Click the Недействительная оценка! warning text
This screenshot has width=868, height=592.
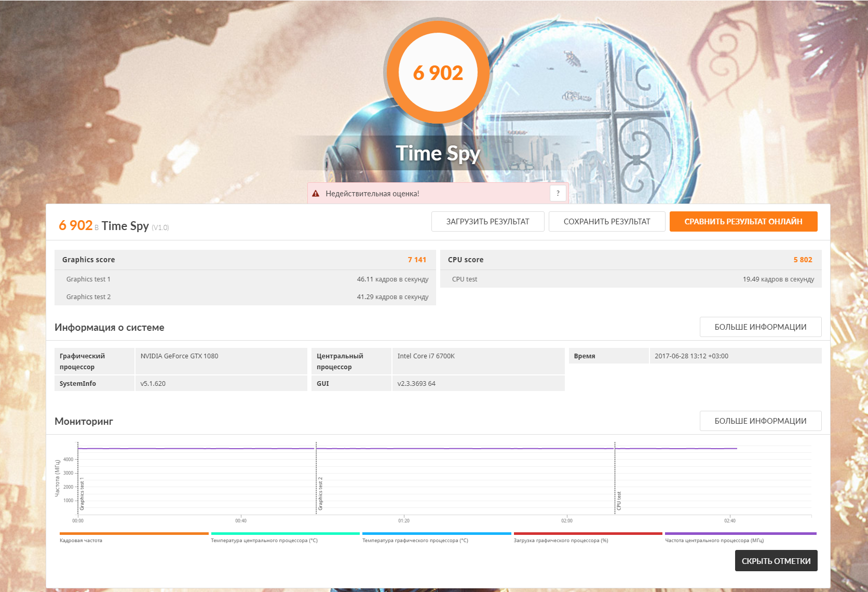coord(372,194)
